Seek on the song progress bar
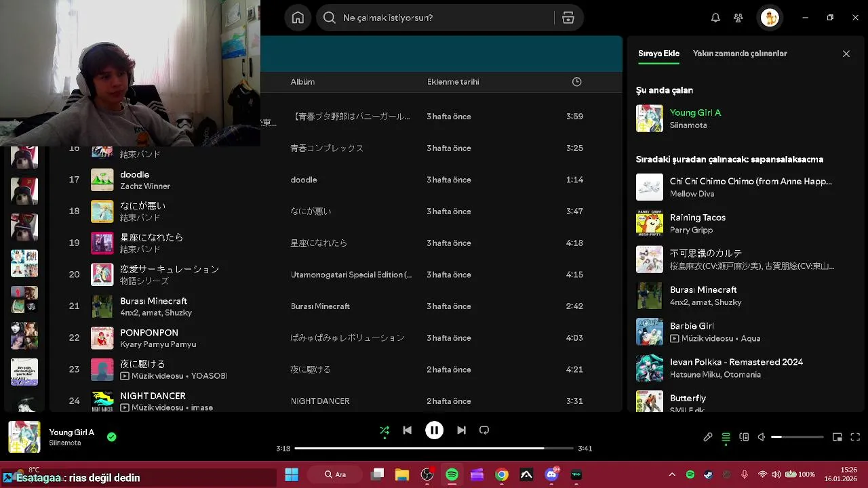 click(434, 448)
